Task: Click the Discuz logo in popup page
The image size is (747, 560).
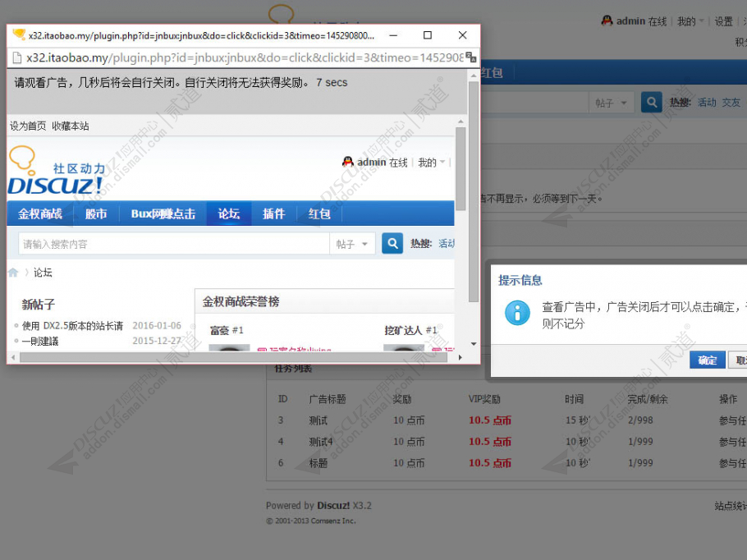Action: 56,172
